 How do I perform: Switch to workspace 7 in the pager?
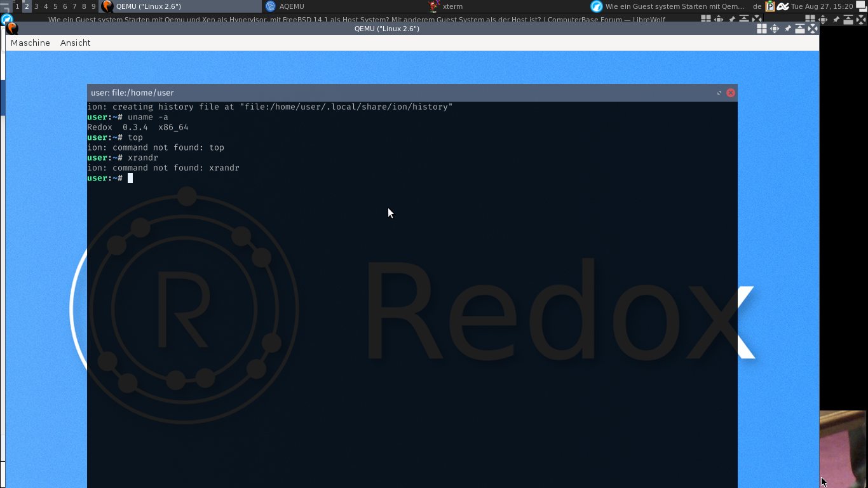point(74,6)
